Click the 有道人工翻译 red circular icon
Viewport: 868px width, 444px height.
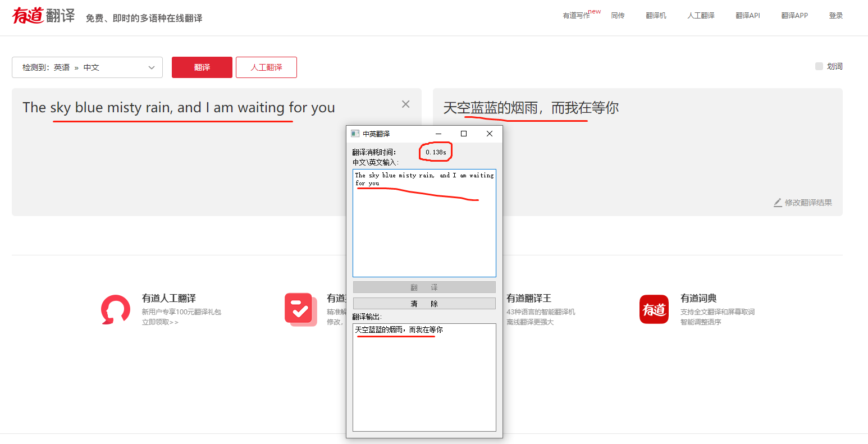pyautogui.click(x=116, y=309)
